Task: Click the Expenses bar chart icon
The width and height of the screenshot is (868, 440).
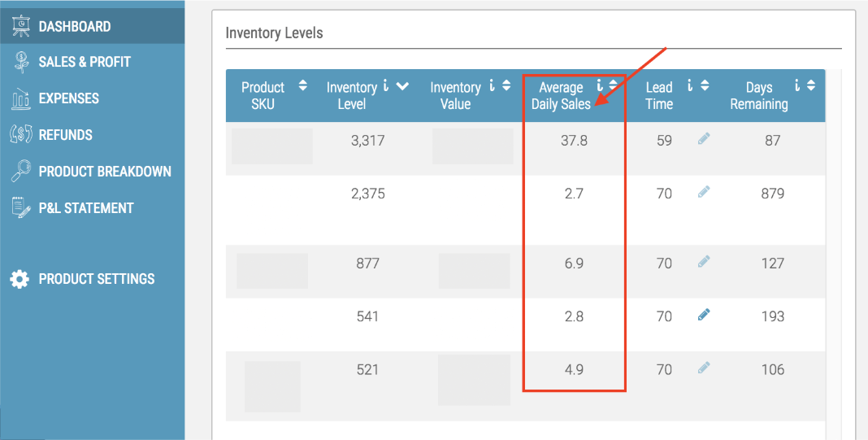Action: pos(21,99)
